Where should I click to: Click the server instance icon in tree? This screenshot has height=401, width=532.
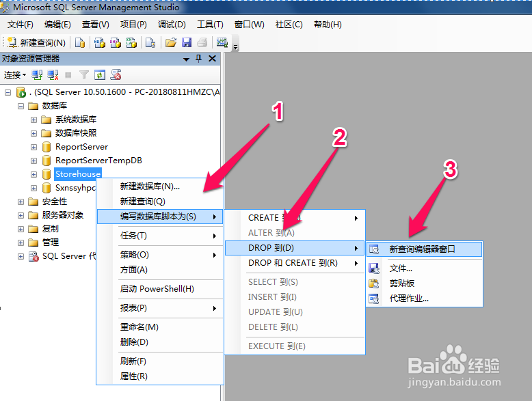(21, 92)
